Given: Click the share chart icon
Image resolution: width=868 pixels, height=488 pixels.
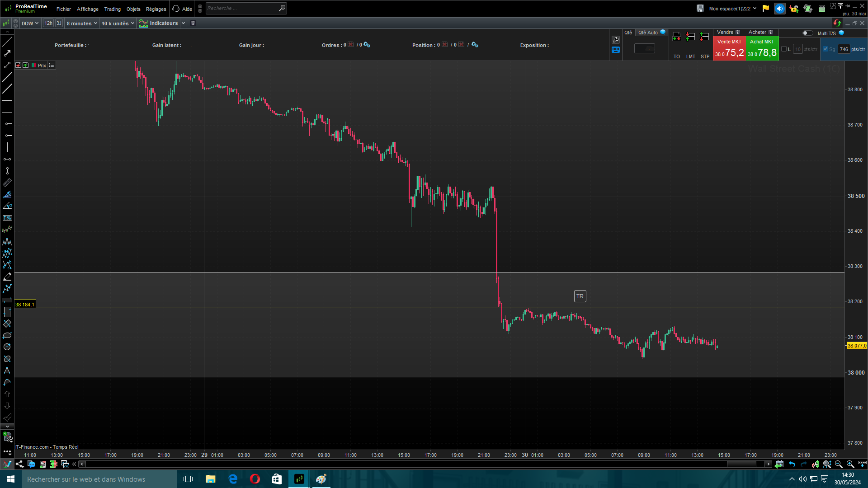Looking at the screenshot, I should coord(19,464).
